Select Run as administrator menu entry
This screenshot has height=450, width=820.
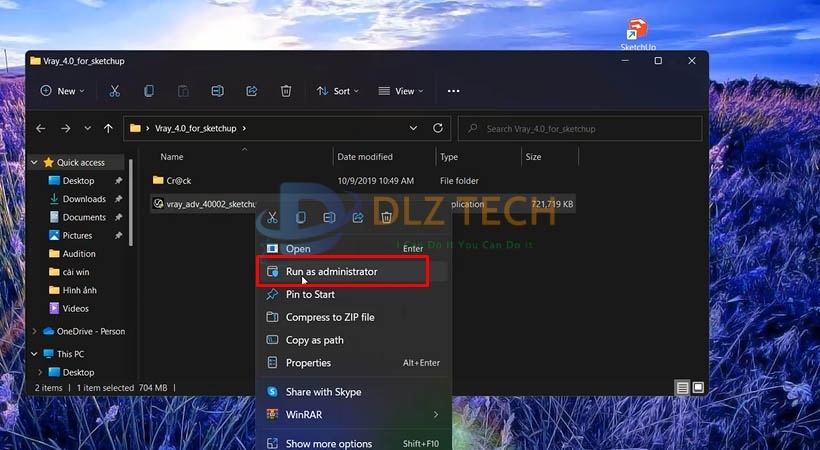(331, 271)
